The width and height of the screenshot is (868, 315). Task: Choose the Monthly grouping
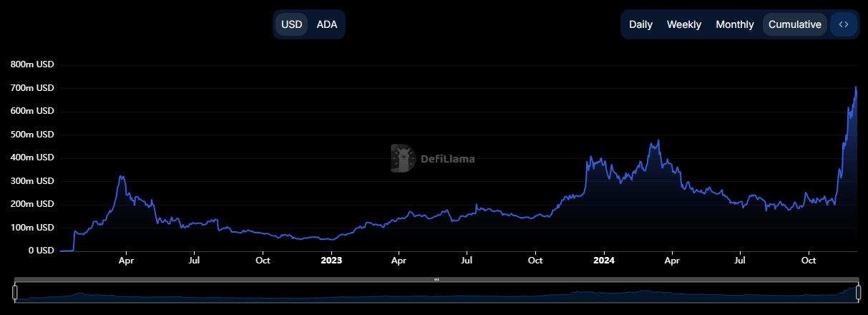point(735,24)
